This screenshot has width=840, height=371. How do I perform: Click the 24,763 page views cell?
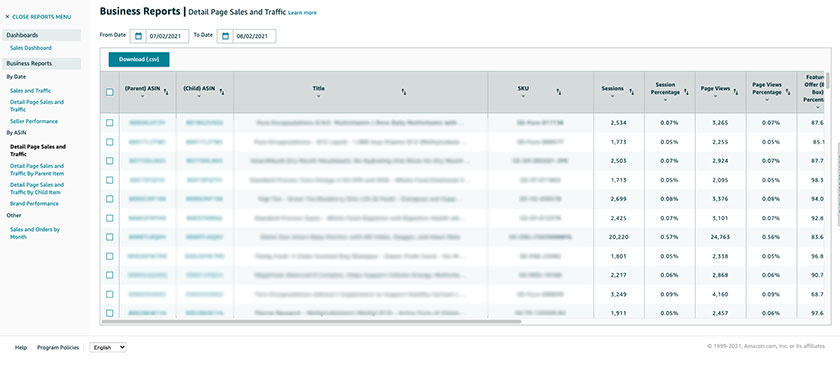[721, 237]
